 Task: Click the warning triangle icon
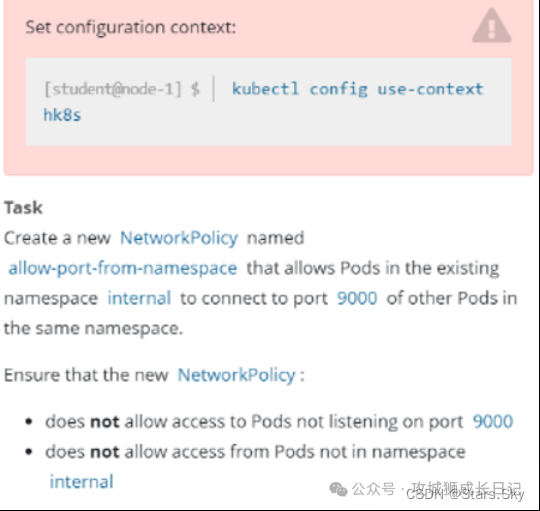491,26
